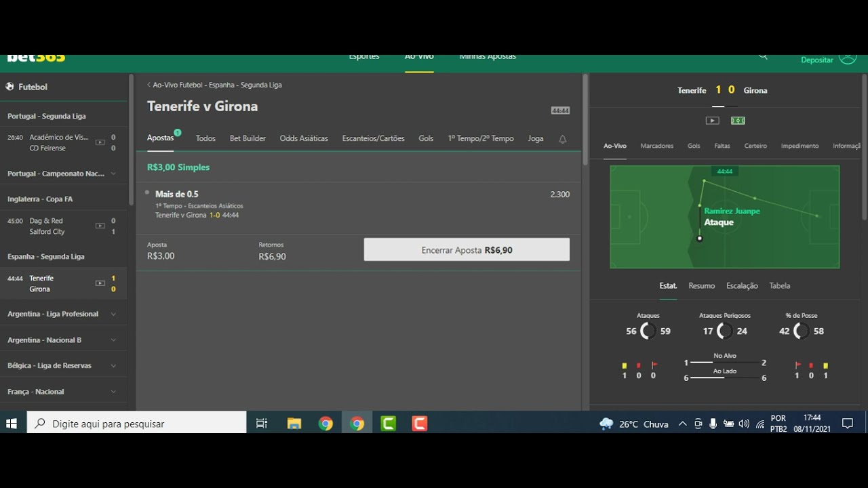Open the Esportes header menu

point(364,57)
